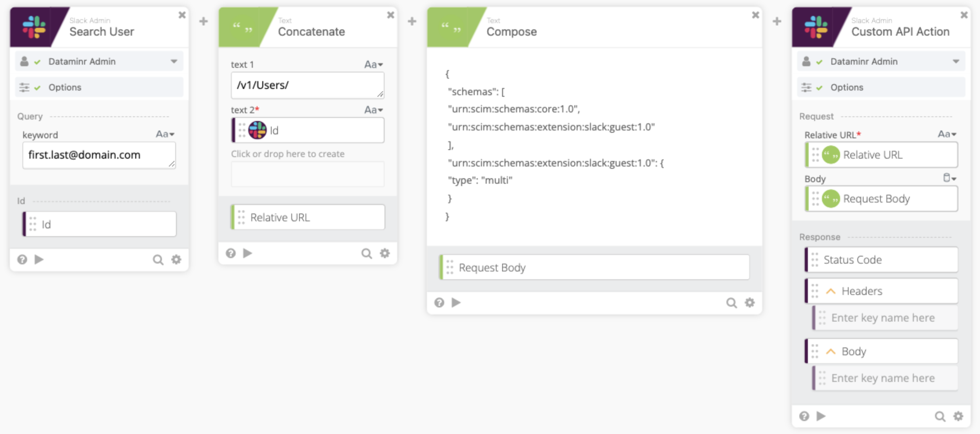Open the Aa format dropdown for keyword field
This screenshot has height=434, width=980.
[164, 134]
